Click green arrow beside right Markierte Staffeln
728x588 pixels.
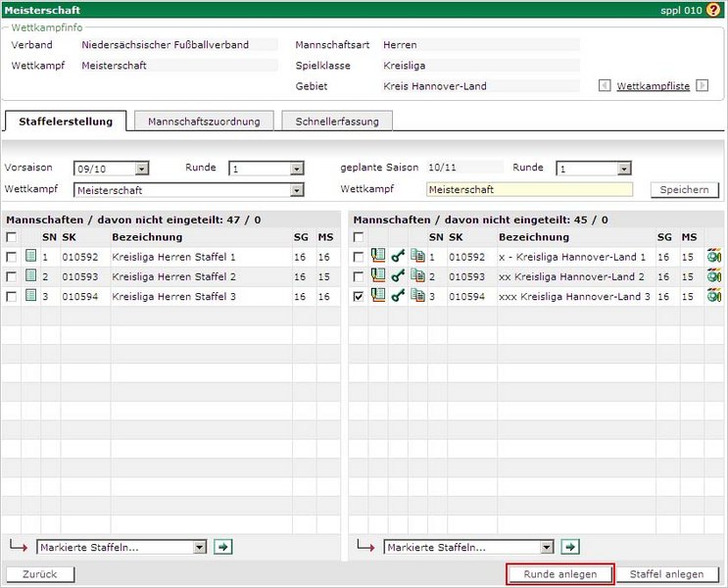click(x=570, y=547)
